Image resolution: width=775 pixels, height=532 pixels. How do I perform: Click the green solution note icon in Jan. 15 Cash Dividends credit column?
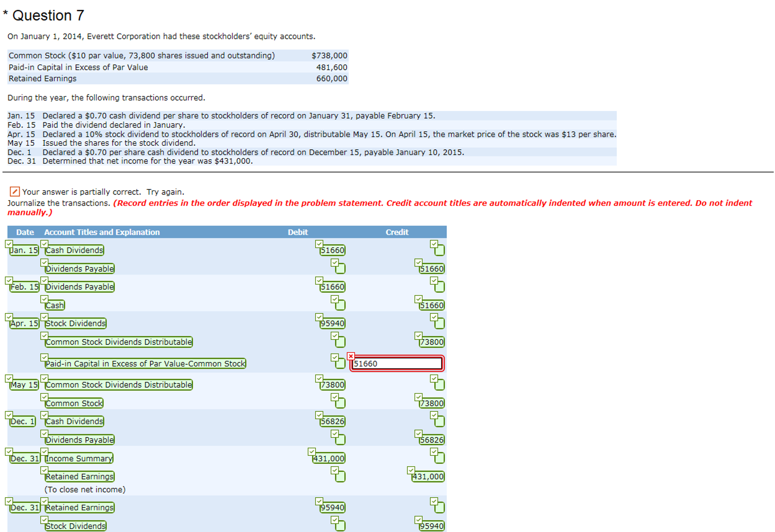(x=439, y=250)
